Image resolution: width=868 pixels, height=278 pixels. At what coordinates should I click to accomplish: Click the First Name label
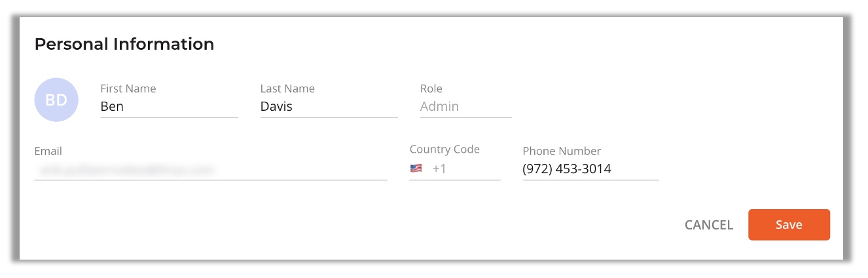[128, 89]
